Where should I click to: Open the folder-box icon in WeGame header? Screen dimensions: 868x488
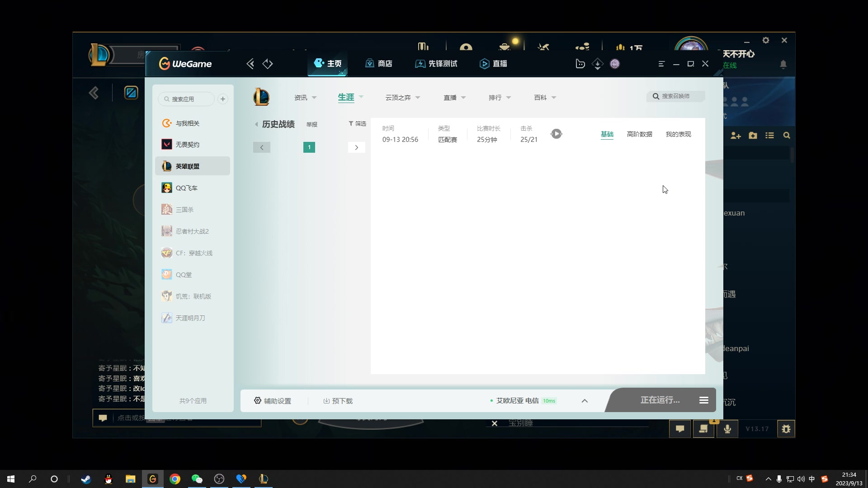tap(580, 64)
